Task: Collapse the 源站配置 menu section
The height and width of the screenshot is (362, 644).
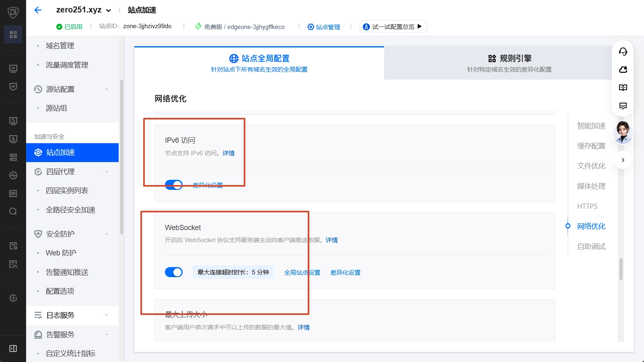Action: [x=107, y=89]
